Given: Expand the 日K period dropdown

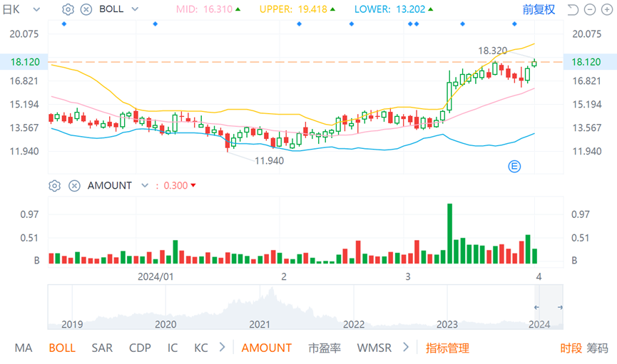Looking at the screenshot, I should pyautogui.click(x=36, y=9).
